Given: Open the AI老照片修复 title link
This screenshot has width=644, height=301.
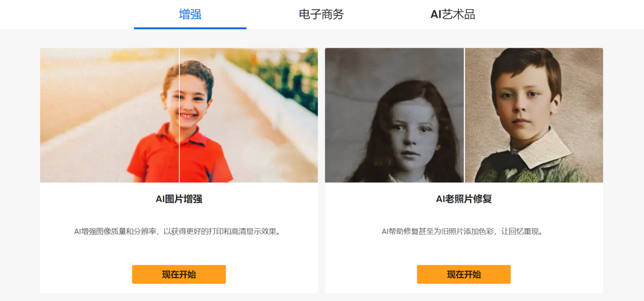Looking at the screenshot, I should coord(464,199).
